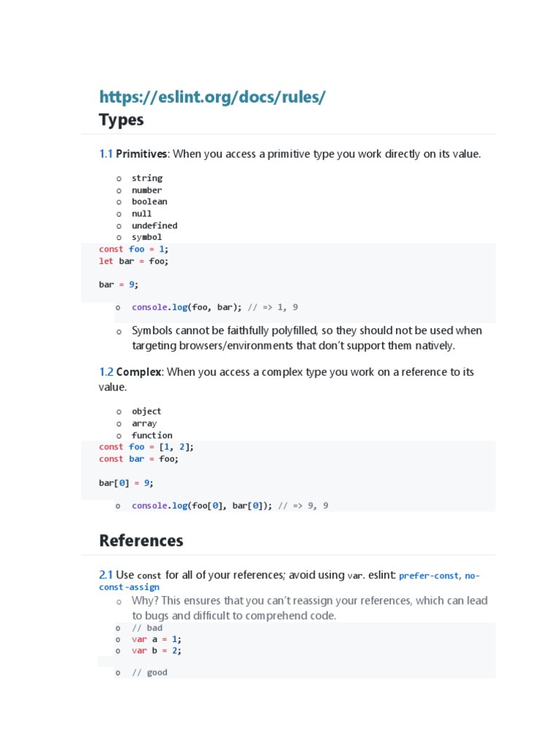Click the 'bar[0] = 9;' code line
This screenshot has height=747, width=560.
126,483
